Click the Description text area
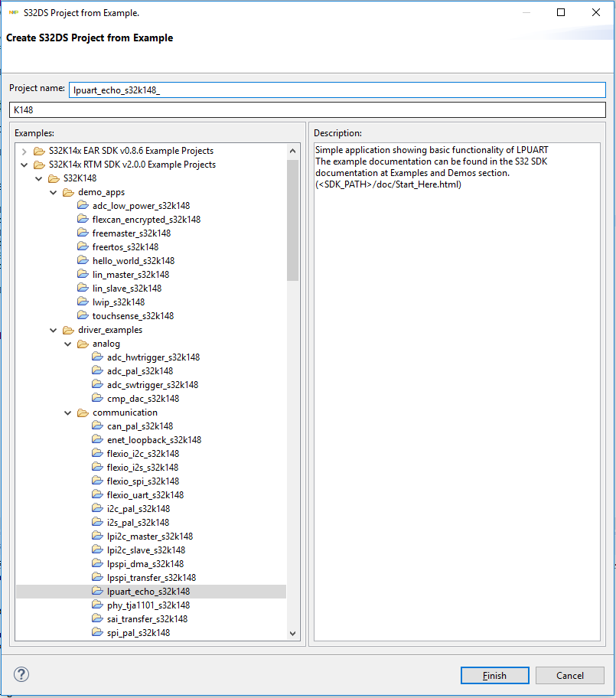This screenshot has height=698, width=616. tap(457, 392)
